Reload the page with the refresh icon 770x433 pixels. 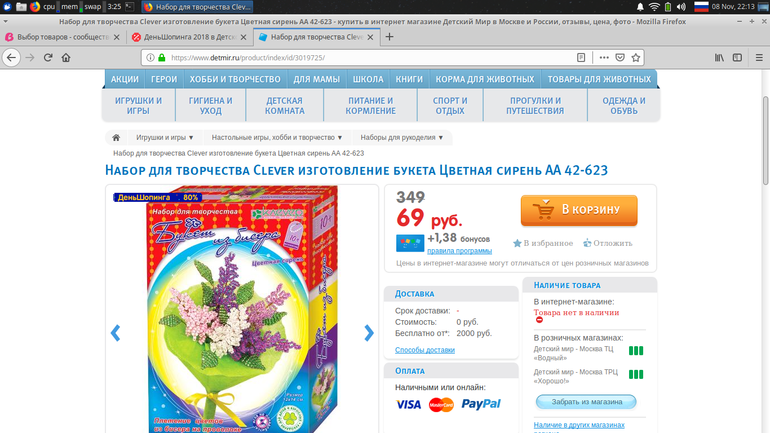(48, 57)
